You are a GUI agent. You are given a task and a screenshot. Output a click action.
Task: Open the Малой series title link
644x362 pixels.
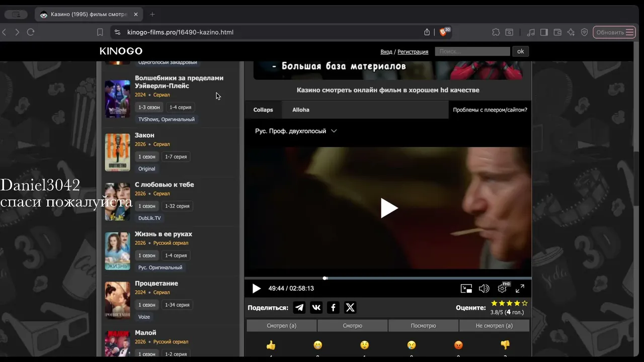145,332
